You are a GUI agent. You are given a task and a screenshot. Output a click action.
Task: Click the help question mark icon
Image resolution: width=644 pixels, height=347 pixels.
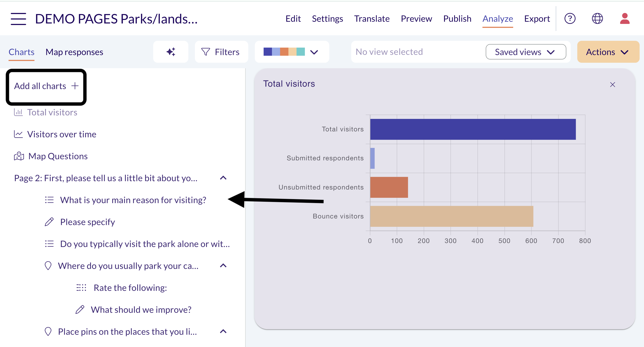tap(570, 18)
